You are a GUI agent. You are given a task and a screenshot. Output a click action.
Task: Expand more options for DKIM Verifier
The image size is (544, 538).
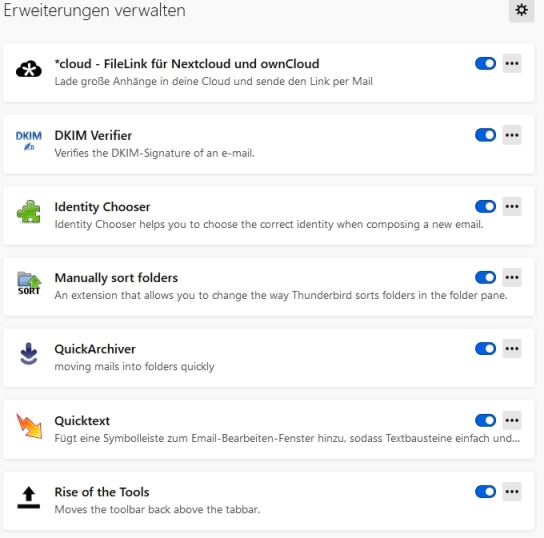click(x=512, y=135)
